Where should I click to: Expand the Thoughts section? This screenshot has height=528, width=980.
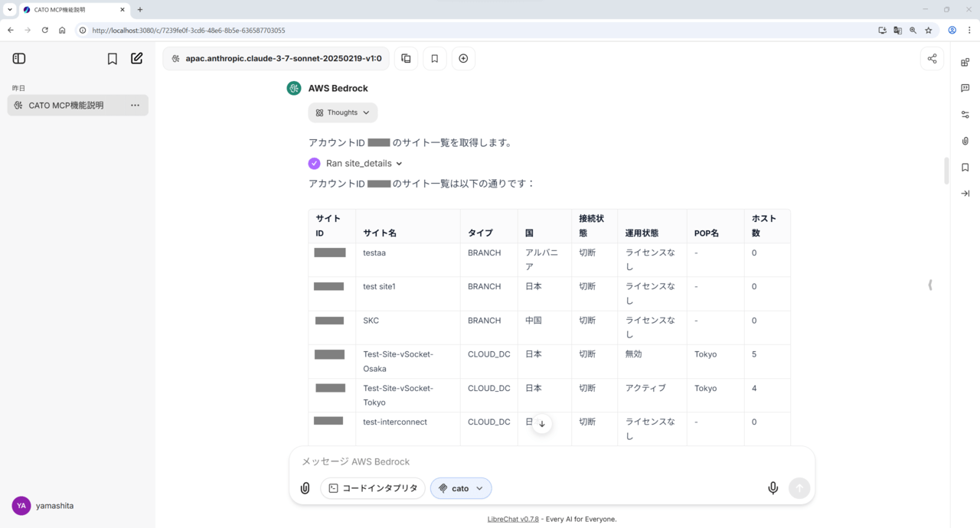click(x=343, y=112)
